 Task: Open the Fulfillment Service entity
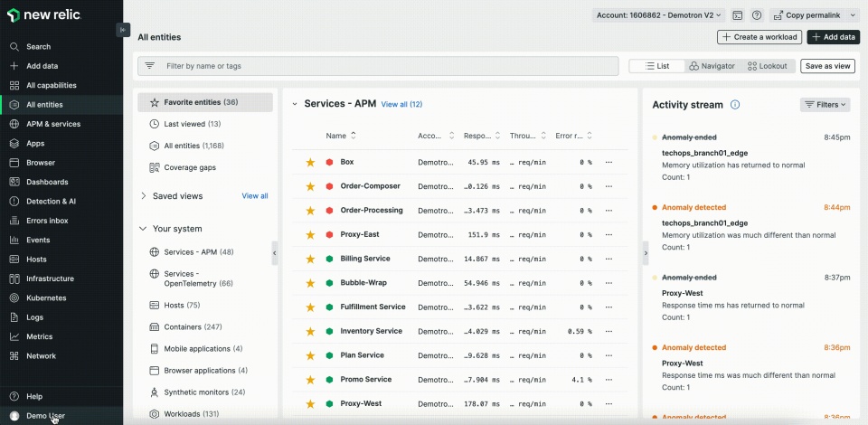373,307
